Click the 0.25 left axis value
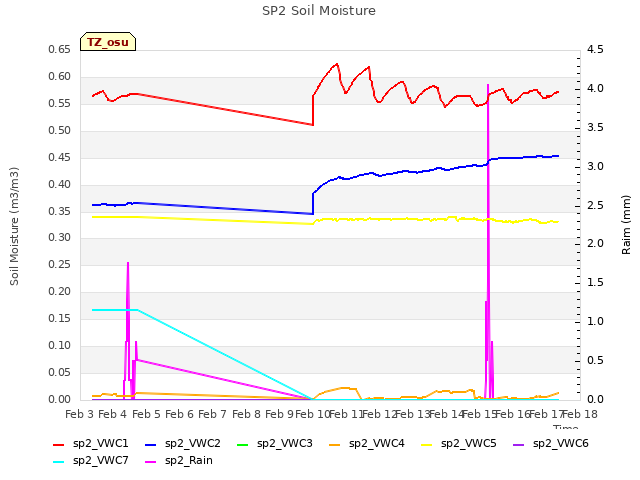The width and height of the screenshot is (640, 480). [x=59, y=265]
